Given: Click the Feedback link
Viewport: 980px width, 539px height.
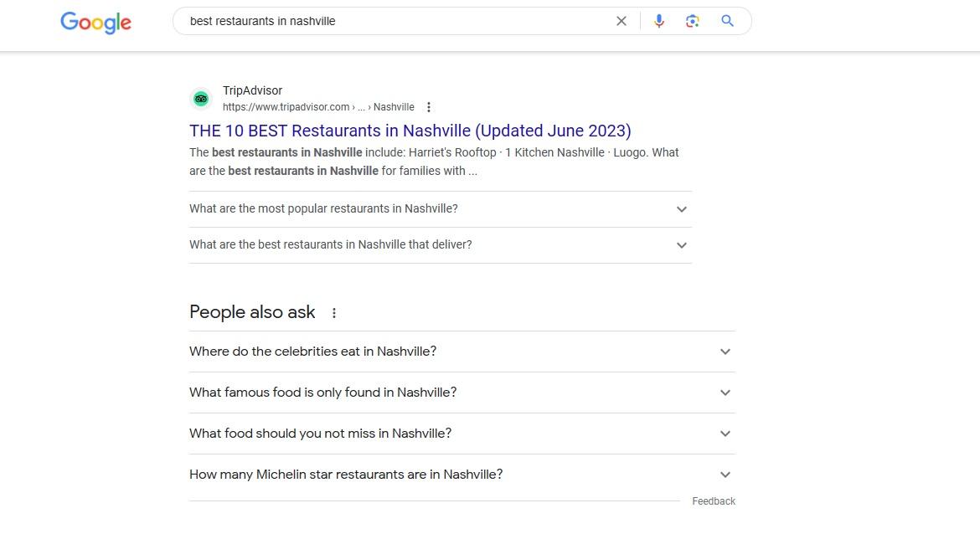Looking at the screenshot, I should tap(714, 501).
